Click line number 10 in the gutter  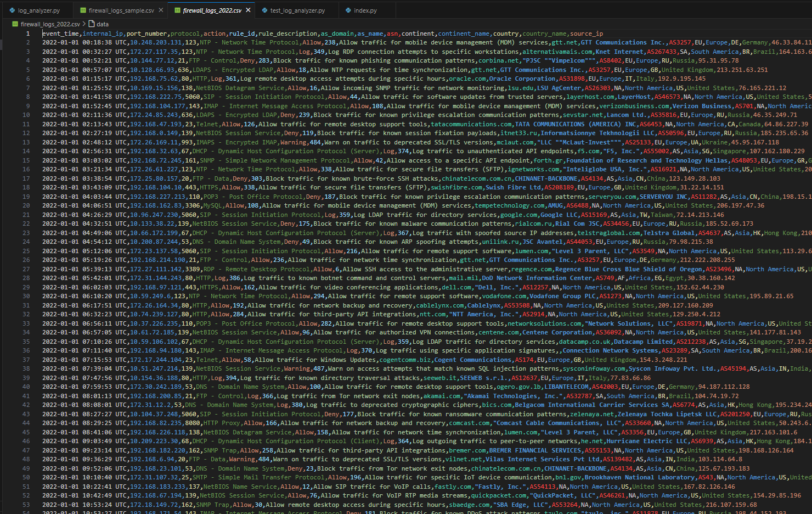click(26, 115)
